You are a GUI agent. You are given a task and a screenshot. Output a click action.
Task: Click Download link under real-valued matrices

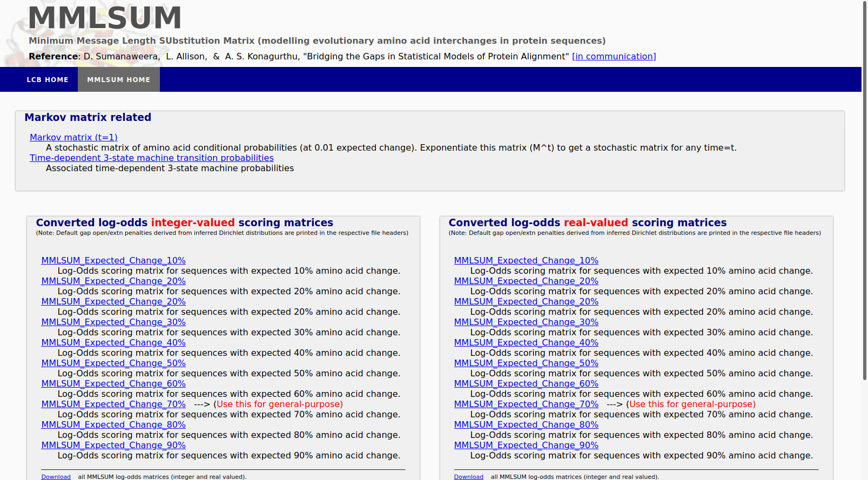point(468,477)
